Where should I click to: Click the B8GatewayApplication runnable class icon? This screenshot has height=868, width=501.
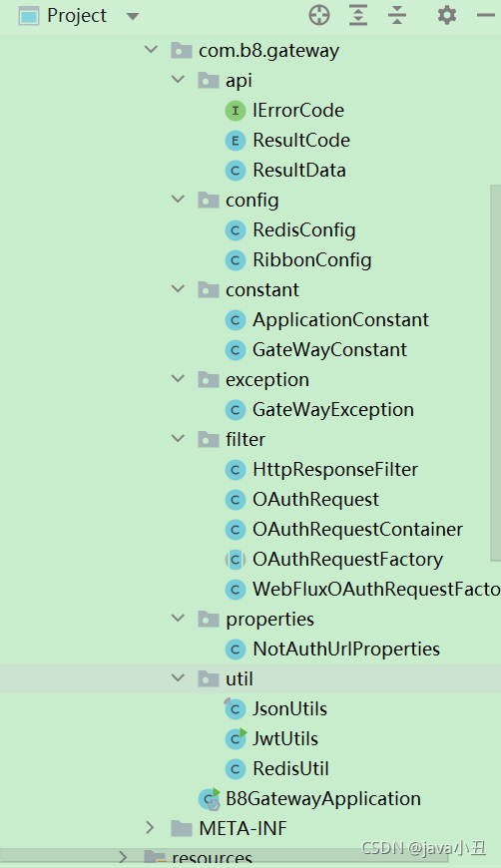[210, 799]
